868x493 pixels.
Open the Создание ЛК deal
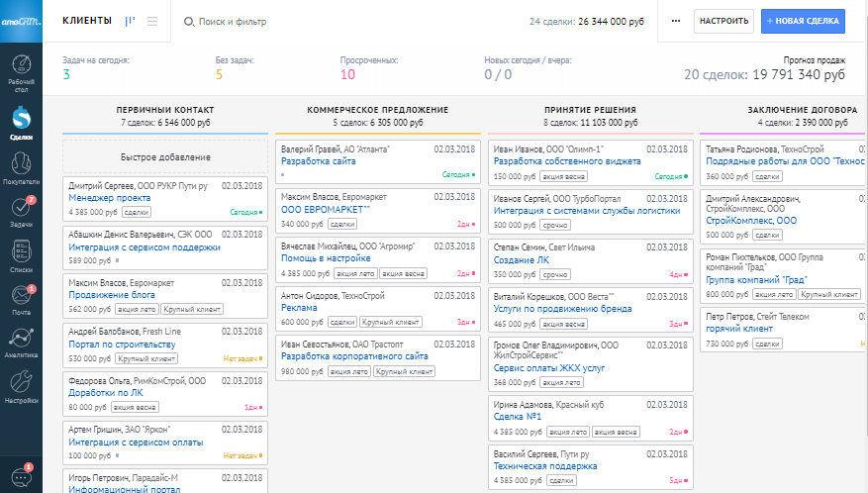tap(522, 259)
